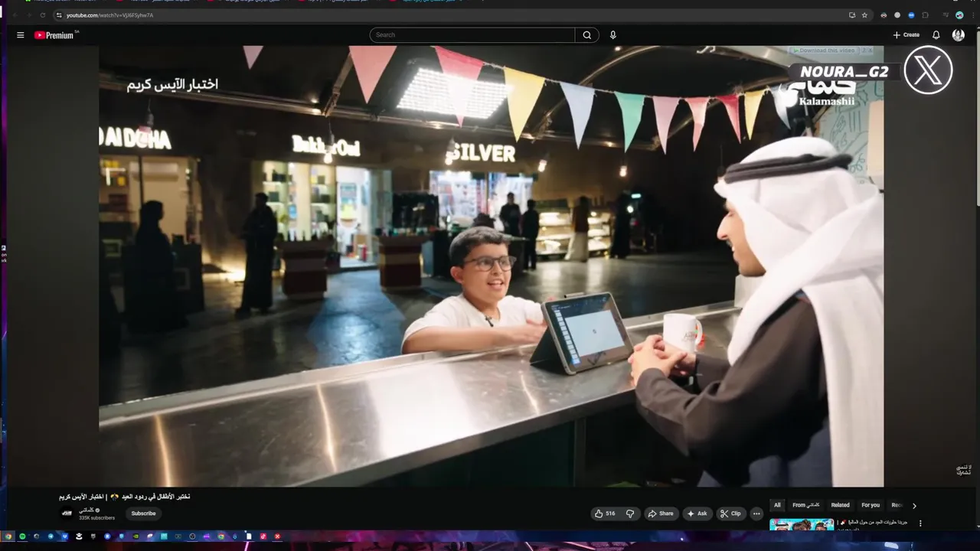This screenshot has height=551, width=980.
Task: Open the YouTube guide hamburger menu
Action: [x=21, y=35]
